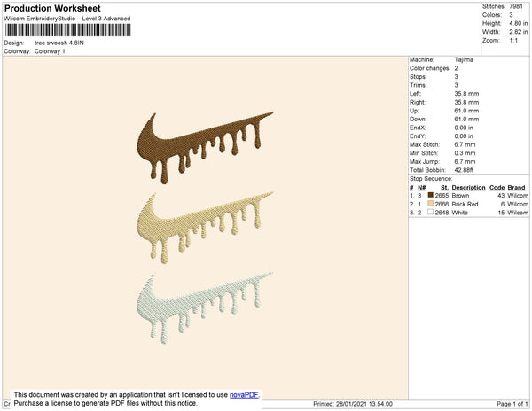The image size is (532, 411).
Task: Click the "Color changes:" label
Action: (430, 68)
